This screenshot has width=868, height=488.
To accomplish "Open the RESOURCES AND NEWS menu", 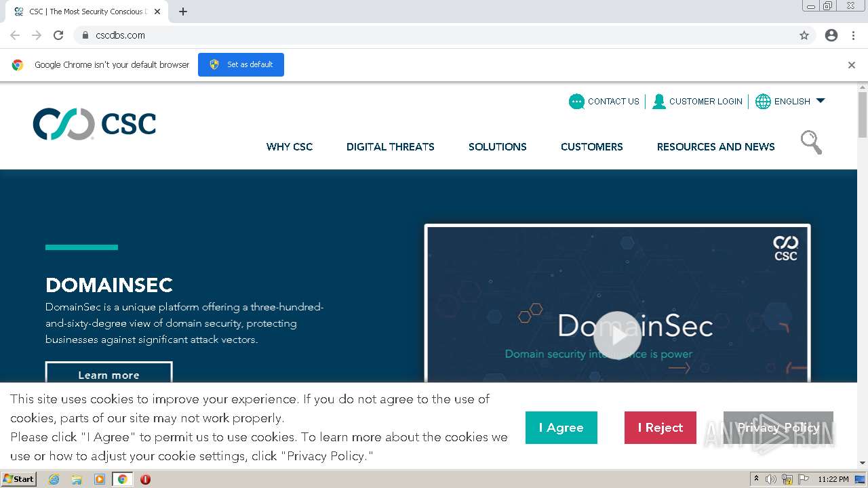I will click(716, 146).
